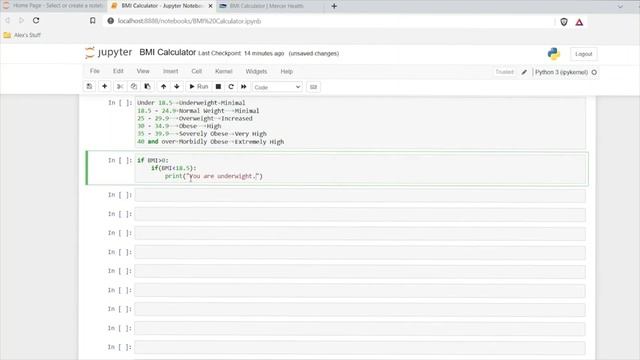
Task: Open the Help menu
Action: click(x=287, y=71)
